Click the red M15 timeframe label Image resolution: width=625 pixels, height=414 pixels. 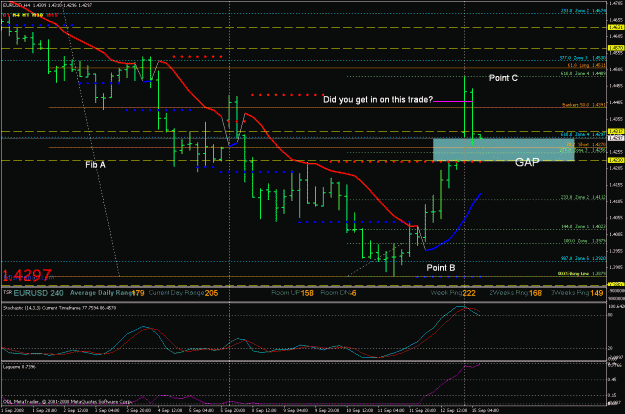click(52, 15)
